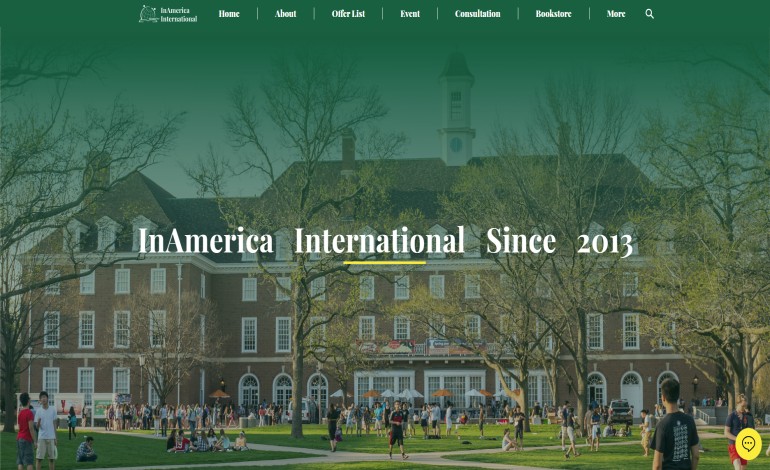Open the About page
Screen dimensions: 770x470
(x=285, y=14)
